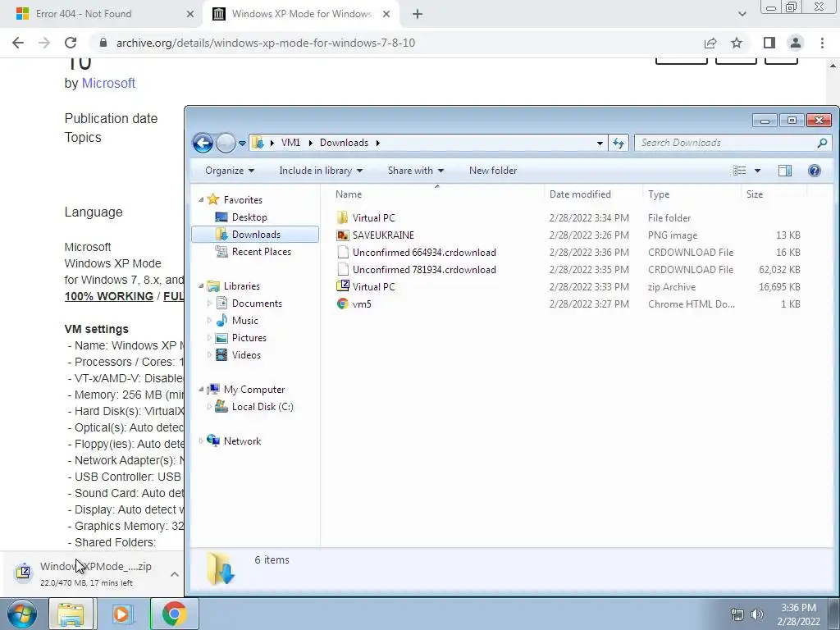This screenshot has height=630, width=840.
Task: Close the Windows XP Mode tab
Action: pos(386,15)
